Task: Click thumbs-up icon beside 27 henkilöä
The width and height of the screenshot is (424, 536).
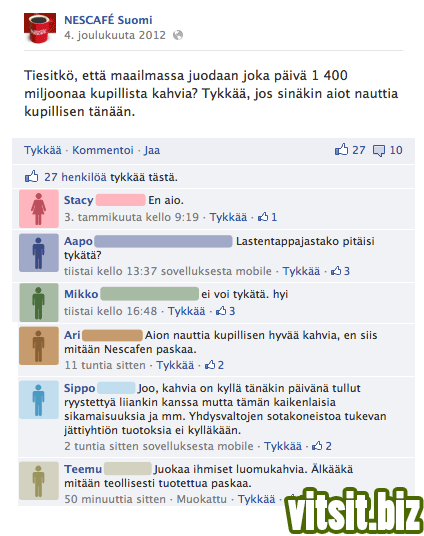Action: click(31, 177)
